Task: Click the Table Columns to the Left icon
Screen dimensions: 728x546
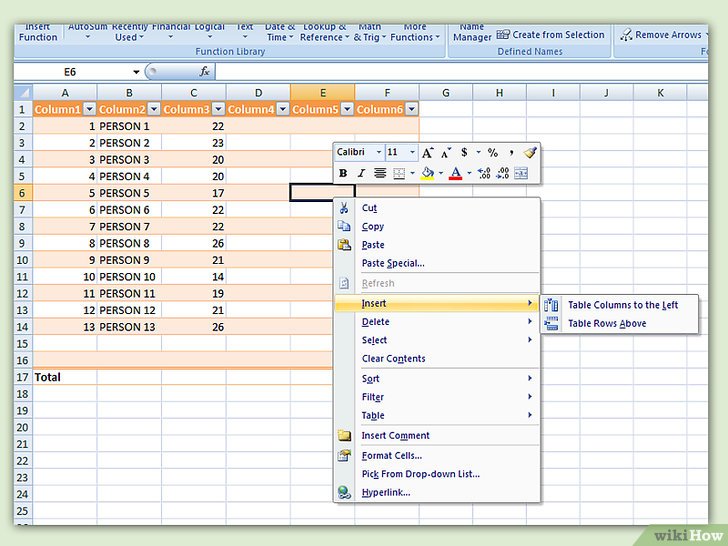Action: point(551,305)
